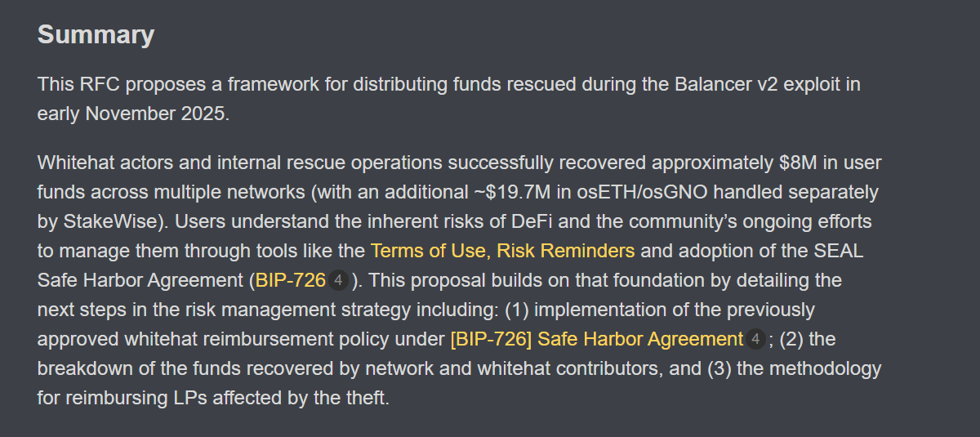Click the (1) list marker in the text

pos(516,310)
